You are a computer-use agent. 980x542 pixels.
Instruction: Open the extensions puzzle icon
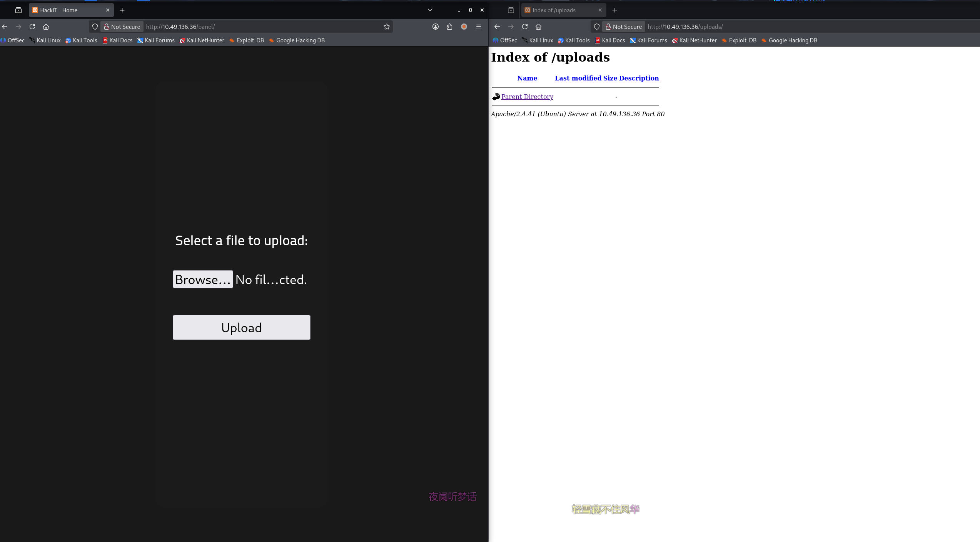point(449,27)
